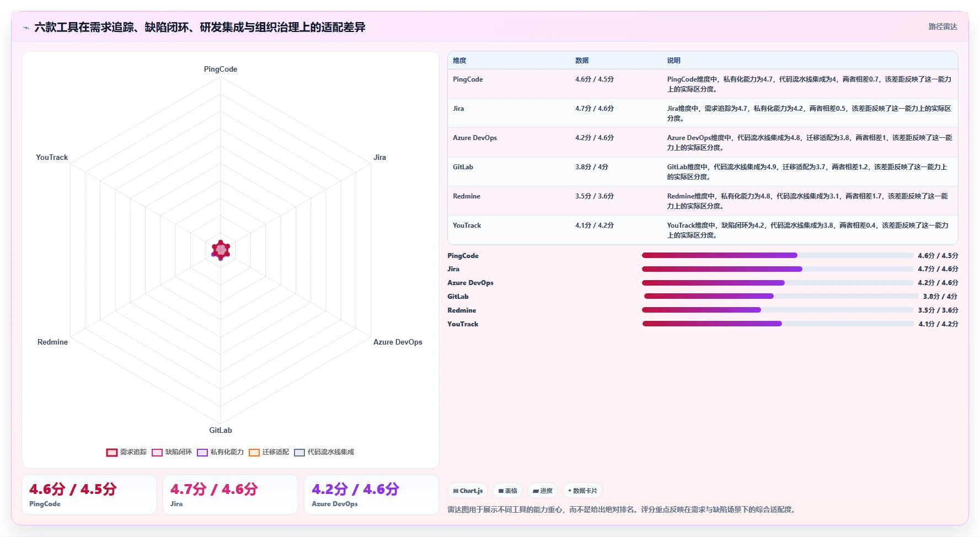The width and height of the screenshot is (980, 537).
Task: Click the radar data polygon at chart center
Action: coord(221,250)
